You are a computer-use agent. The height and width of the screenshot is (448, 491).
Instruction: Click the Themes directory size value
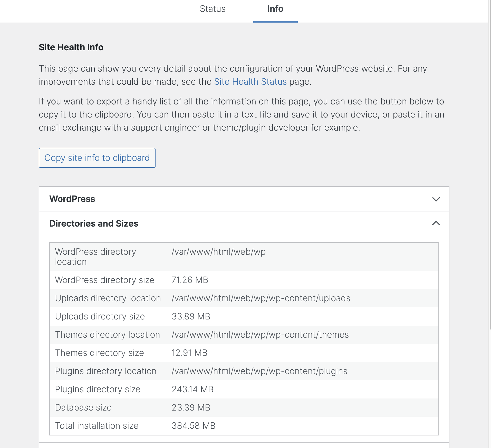point(189,353)
